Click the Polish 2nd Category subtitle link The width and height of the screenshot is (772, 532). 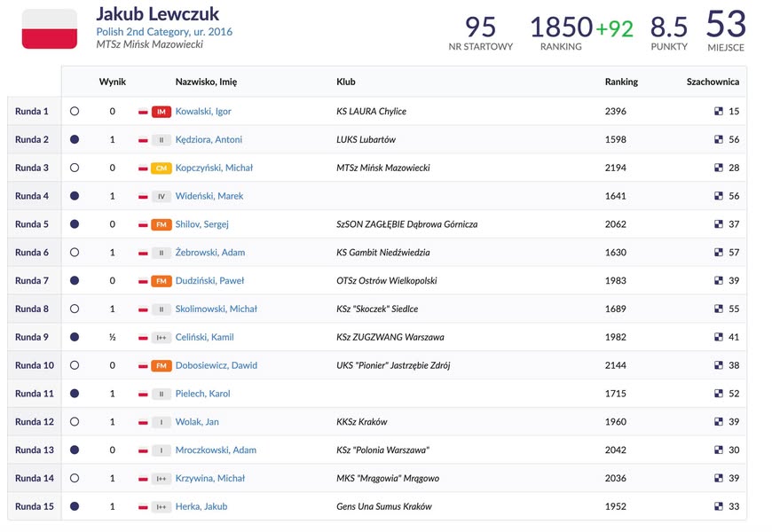pyautogui.click(x=164, y=32)
